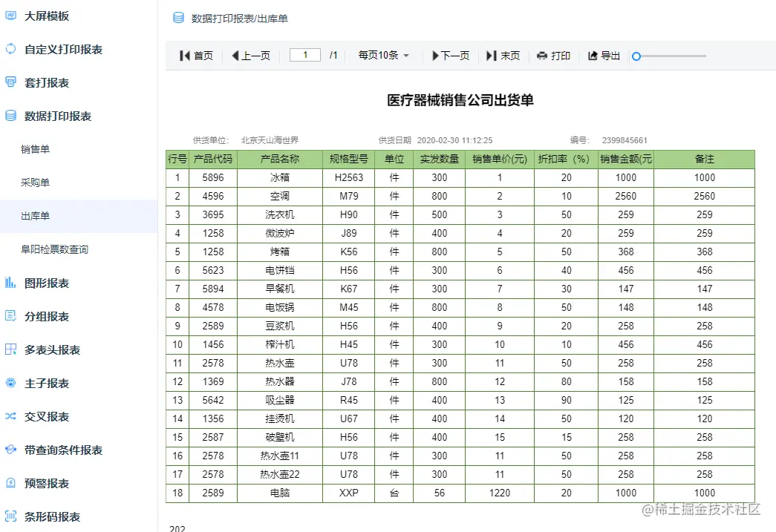
Task: Click the 主子报表 icon
Action: [x=10, y=383]
